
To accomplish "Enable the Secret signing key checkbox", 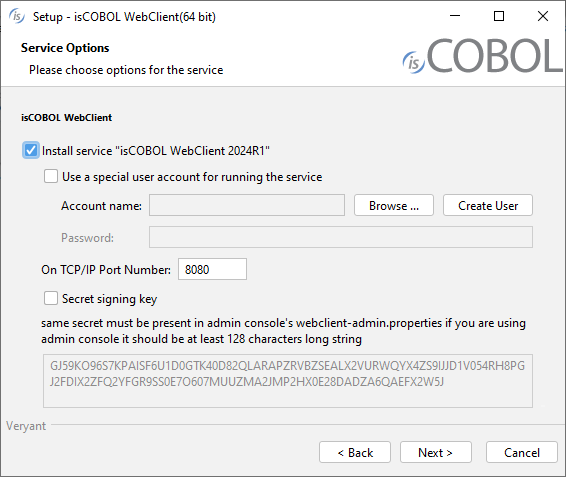I will click(x=51, y=299).
